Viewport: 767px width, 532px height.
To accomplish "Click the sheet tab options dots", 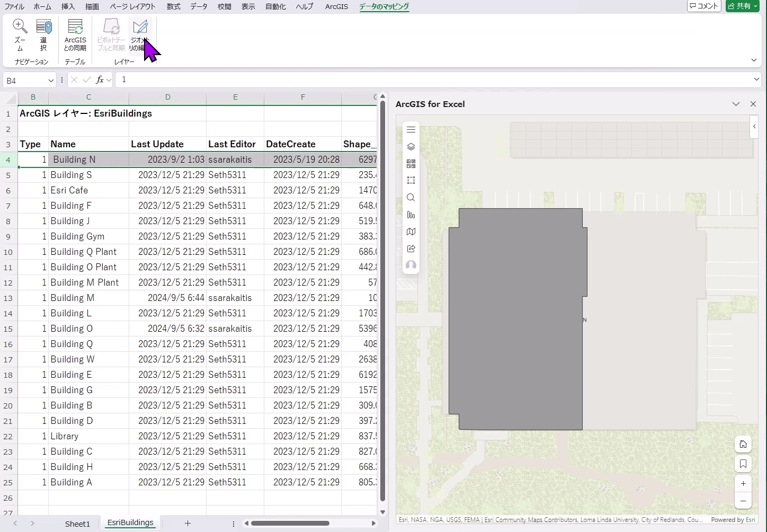I will pos(234,524).
